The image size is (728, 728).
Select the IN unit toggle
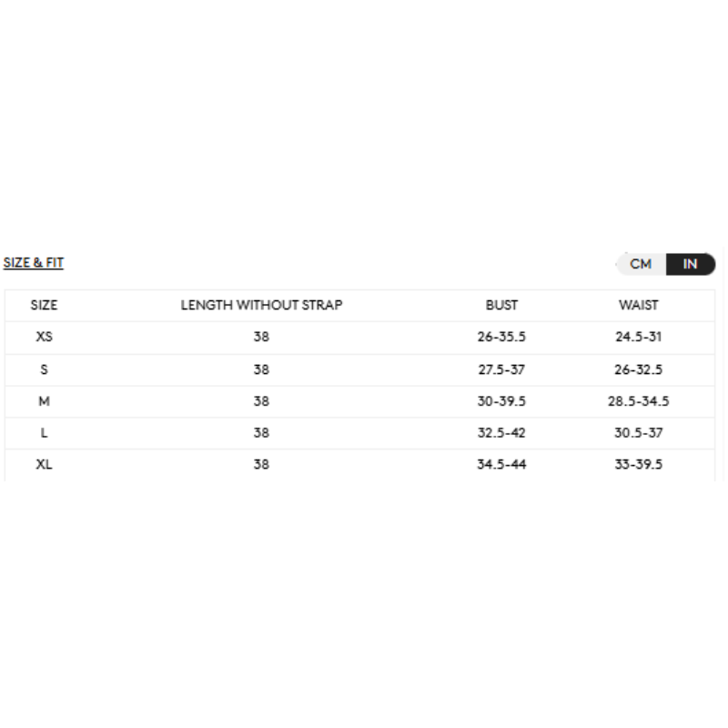(690, 264)
